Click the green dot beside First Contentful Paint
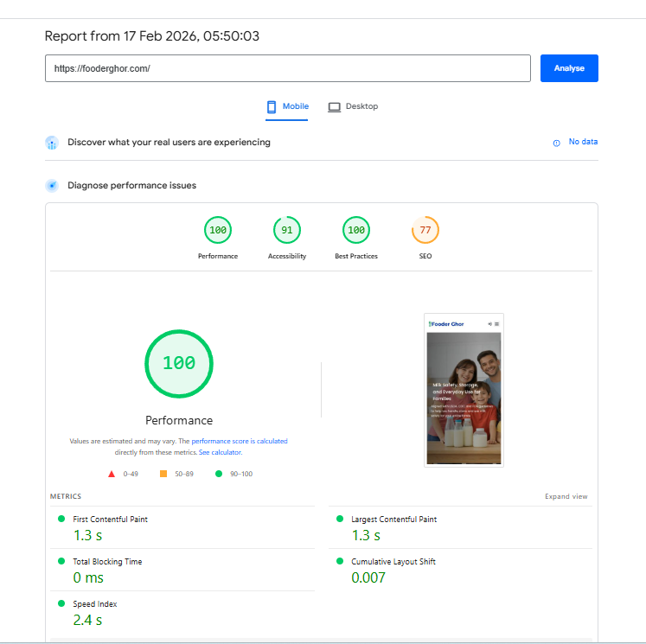 click(x=61, y=519)
